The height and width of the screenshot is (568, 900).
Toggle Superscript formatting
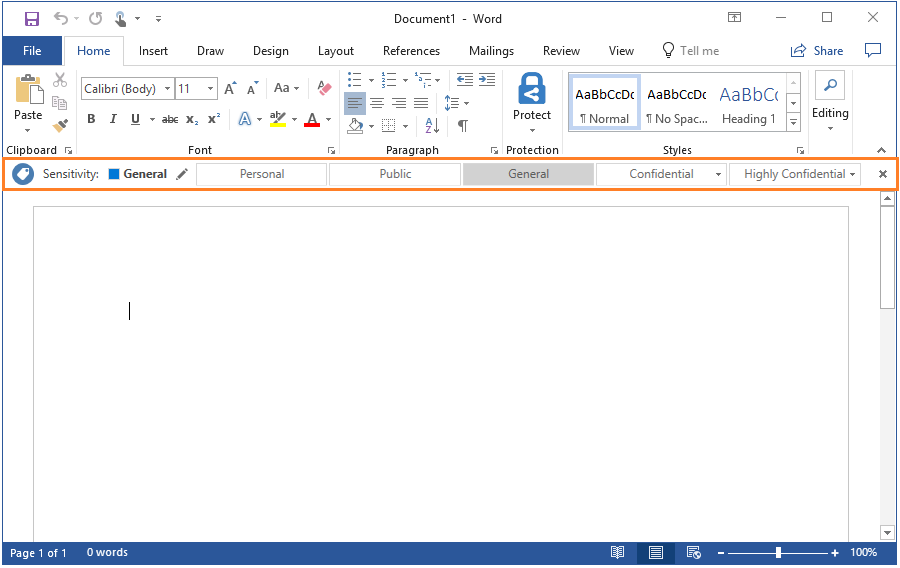click(x=214, y=119)
